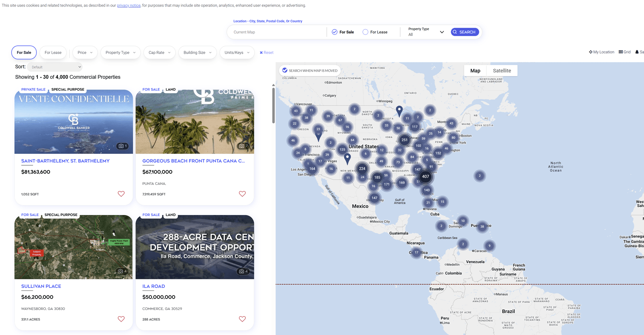This screenshot has width=644, height=335.
Task: Open the 407 property cluster on map
Action: [x=425, y=176]
